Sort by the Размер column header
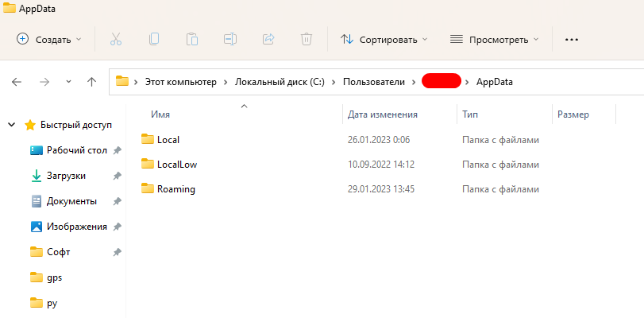 point(573,114)
